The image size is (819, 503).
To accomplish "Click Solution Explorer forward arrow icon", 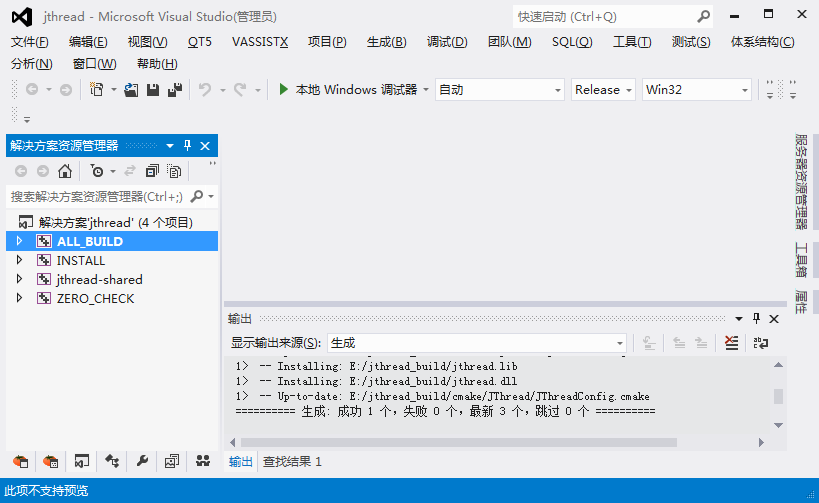I will 43,171.
